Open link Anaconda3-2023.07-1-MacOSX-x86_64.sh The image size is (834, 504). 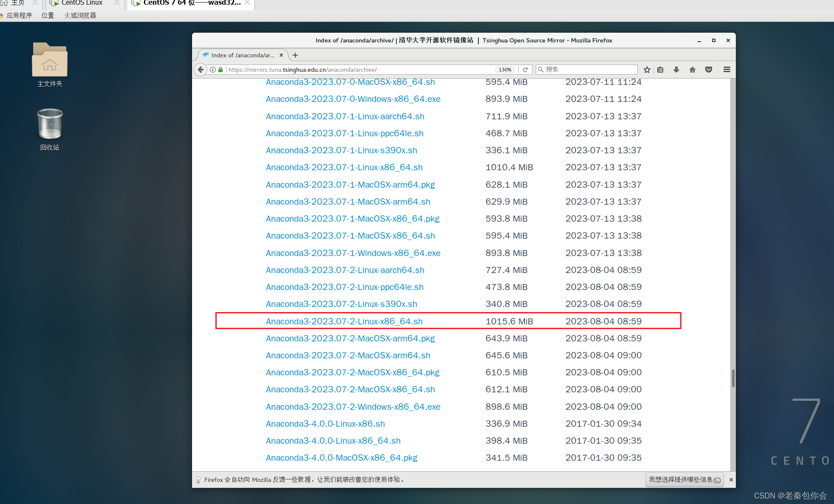tap(350, 236)
